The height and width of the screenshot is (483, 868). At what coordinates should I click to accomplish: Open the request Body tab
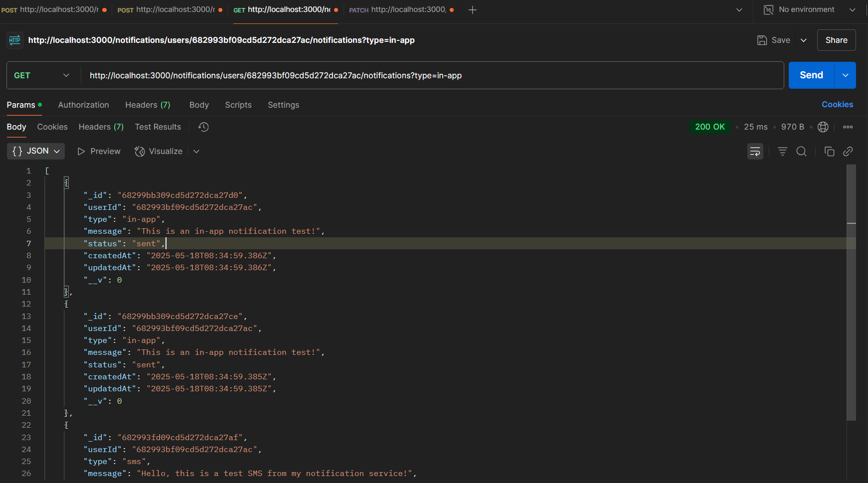click(x=199, y=105)
